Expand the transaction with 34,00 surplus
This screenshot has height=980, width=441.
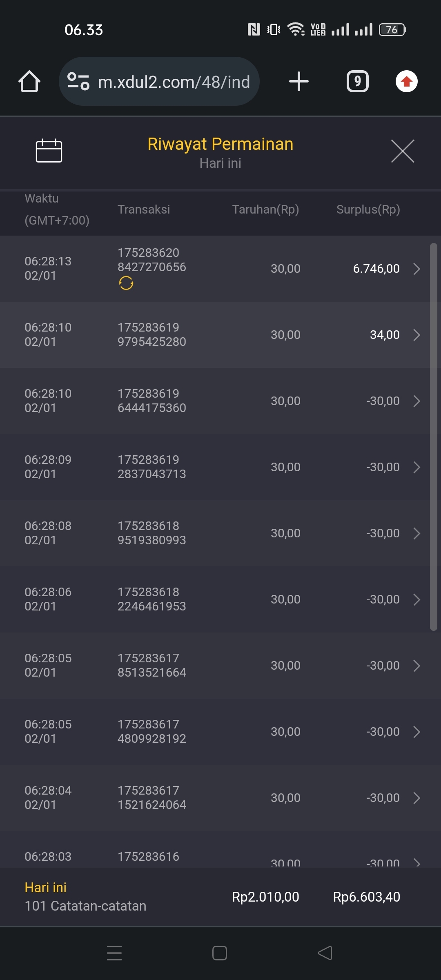coord(416,335)
